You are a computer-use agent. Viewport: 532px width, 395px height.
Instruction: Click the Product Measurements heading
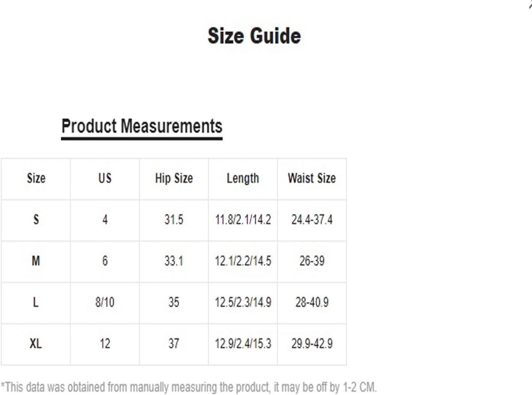point(142,126)
